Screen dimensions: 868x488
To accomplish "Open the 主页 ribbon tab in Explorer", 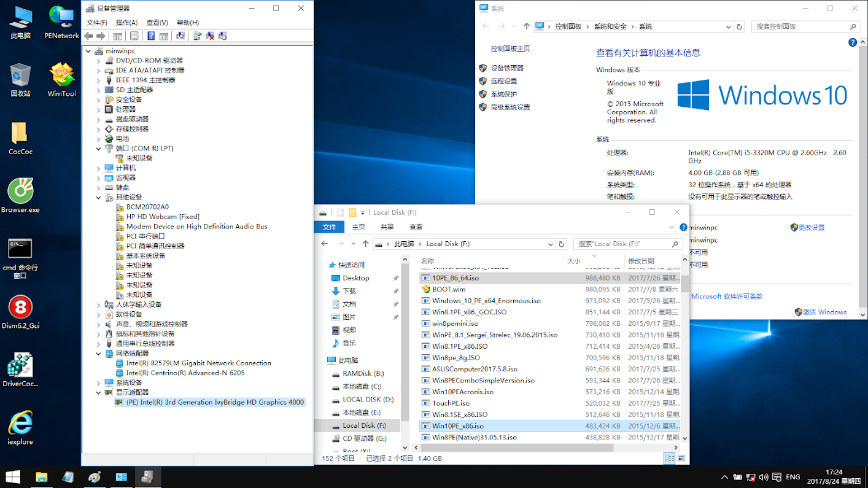I will pos(358,227).
